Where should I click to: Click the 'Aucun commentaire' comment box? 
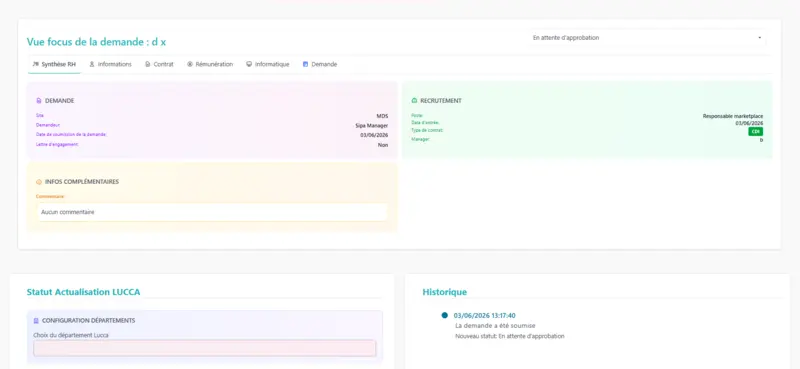coord(212,212)
